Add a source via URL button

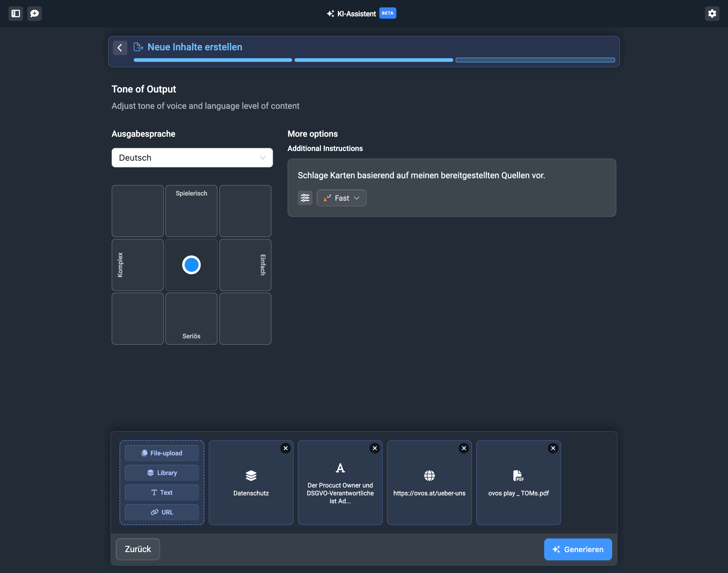(162, 512)
